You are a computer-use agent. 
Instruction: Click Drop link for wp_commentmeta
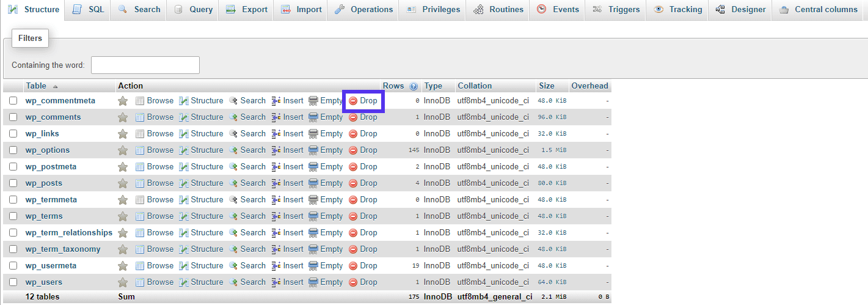coord(368,101)
